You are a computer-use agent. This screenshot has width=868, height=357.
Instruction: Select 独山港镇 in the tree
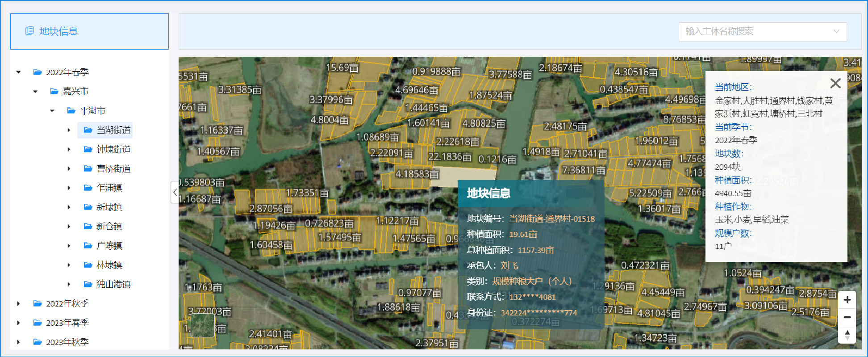point(114,284)
